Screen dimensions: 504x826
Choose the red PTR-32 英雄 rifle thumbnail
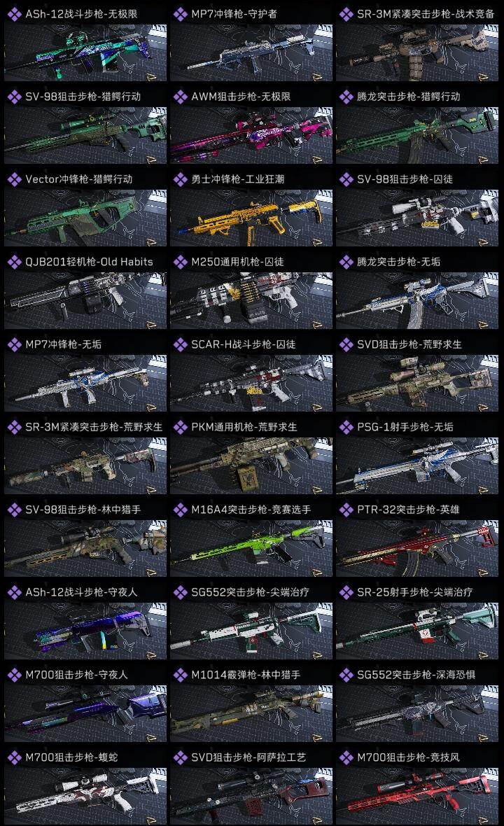pyautogui.click(x=417, y=548)
